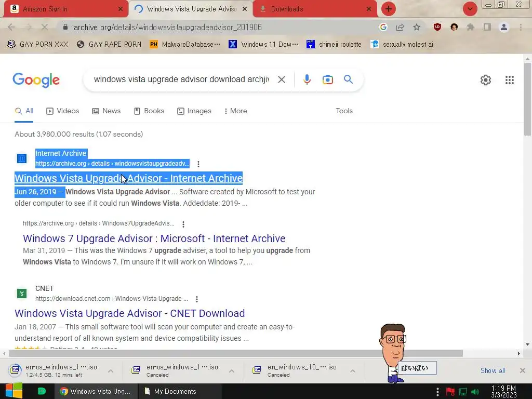Open Chrome three-dot menu
532x399 pixels.
(521, 27)
